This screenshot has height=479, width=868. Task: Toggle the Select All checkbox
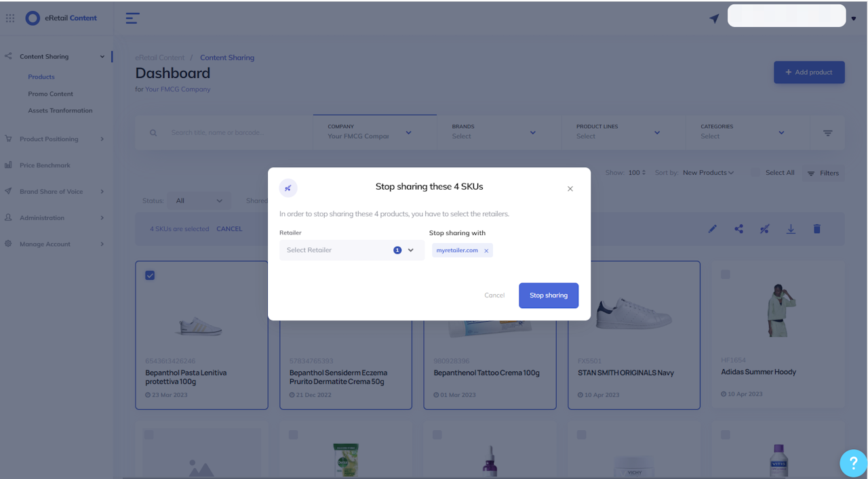(755, 173)
